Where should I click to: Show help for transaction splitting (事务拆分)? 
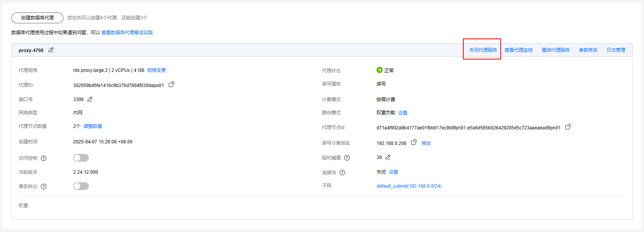point(44,187)
